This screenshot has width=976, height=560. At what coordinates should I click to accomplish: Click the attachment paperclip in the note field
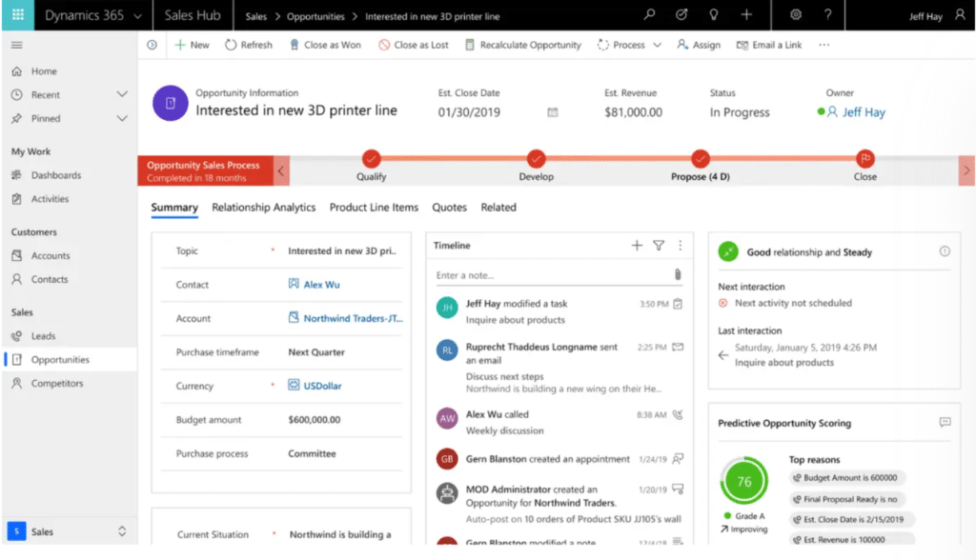point(677,272)
